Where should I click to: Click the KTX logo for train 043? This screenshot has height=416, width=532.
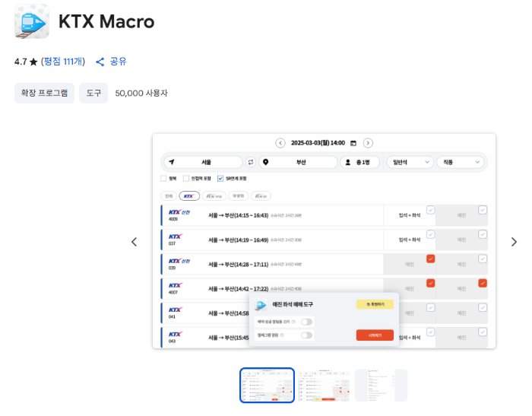(176, 334)
